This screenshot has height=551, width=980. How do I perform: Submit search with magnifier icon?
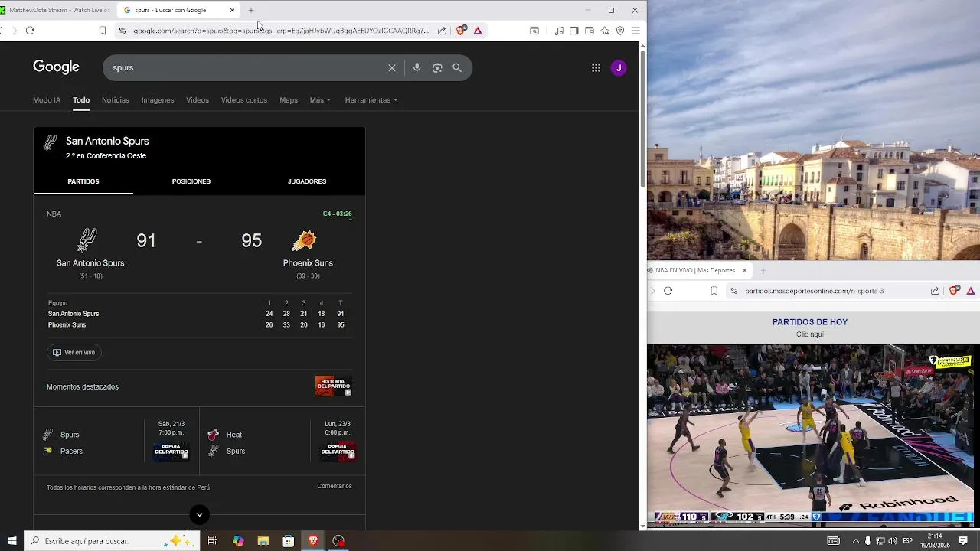(x=457, y=68)
